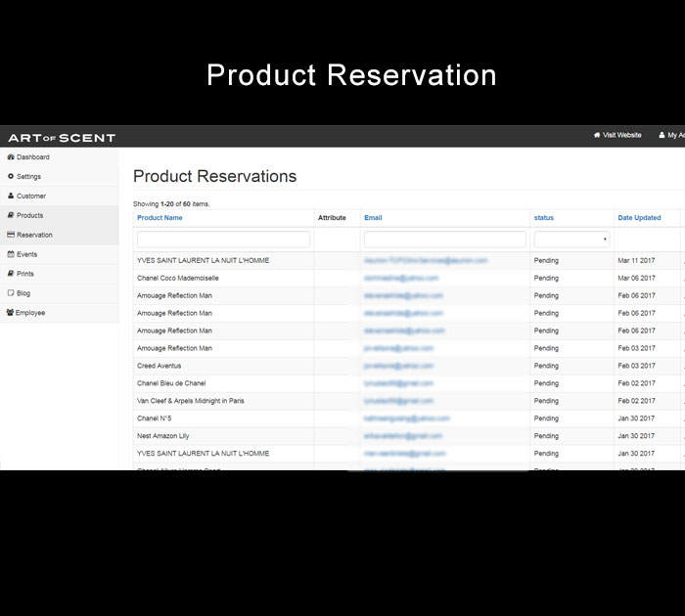Click the Art of Scent logo
Screen dimensions: 685x616
tap(62, 138)
